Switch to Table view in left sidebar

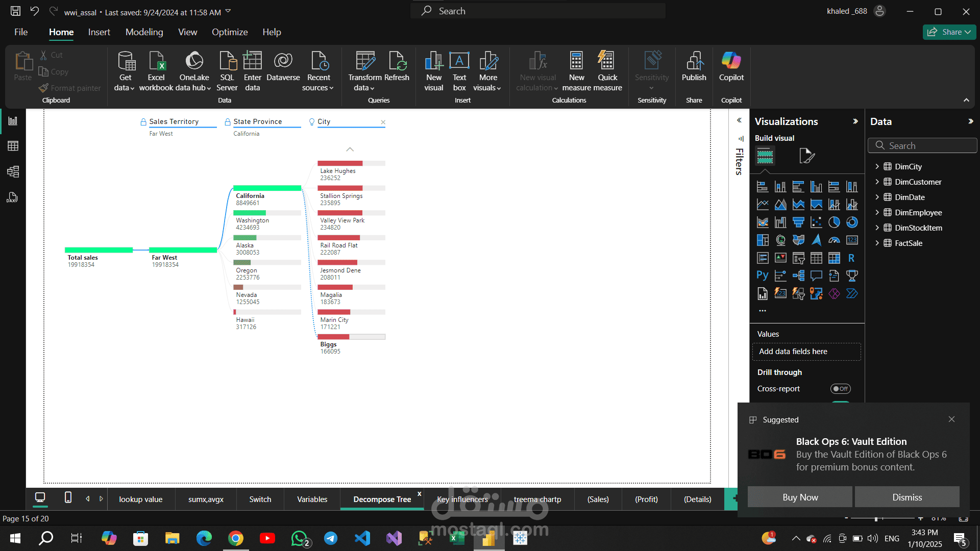[13, 146]
